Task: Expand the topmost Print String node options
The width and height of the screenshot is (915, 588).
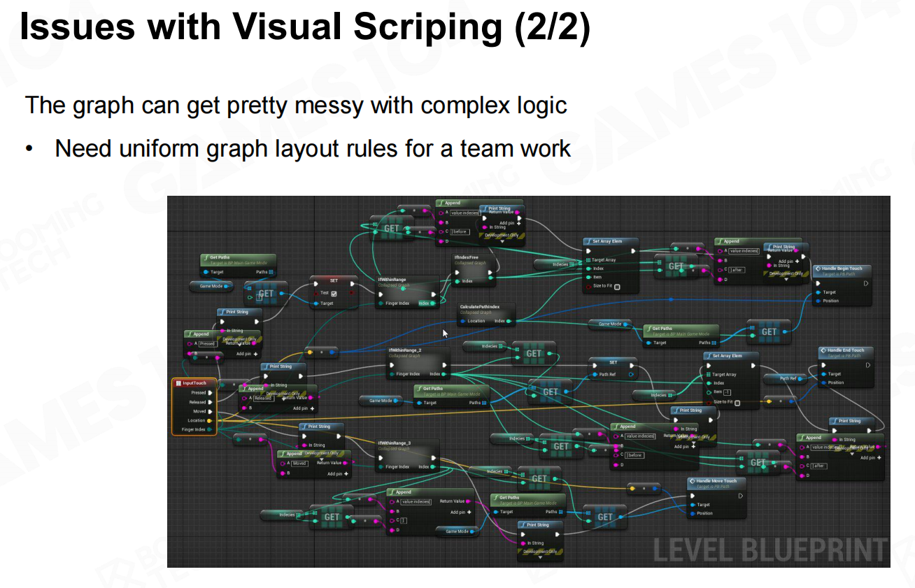Action: (502, 242)
